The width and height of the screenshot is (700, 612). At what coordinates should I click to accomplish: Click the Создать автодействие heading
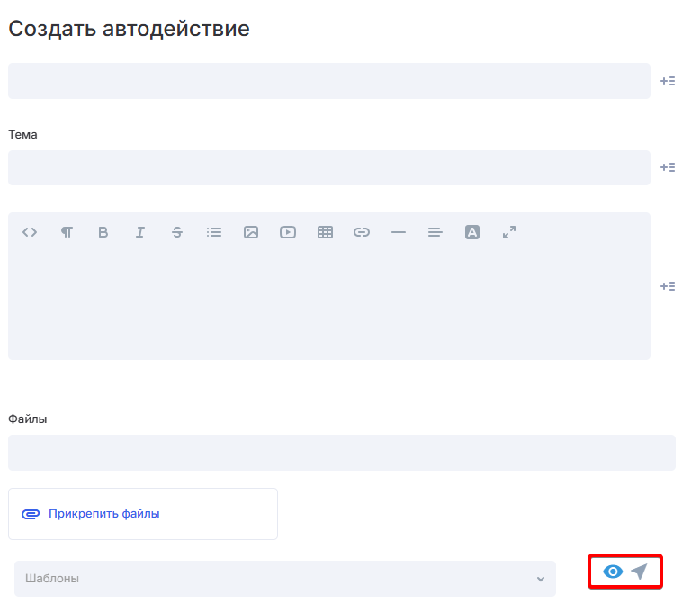(129, 29)
